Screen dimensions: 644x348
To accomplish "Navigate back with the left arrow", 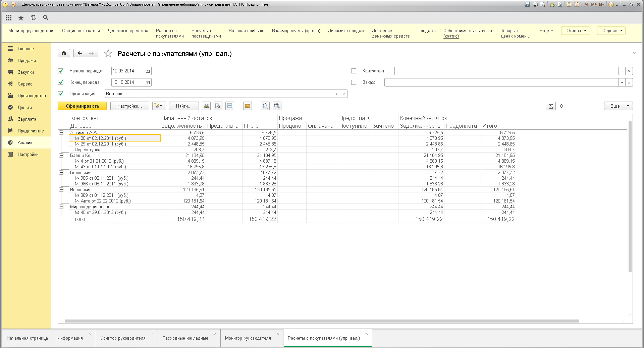I will pos(79,53).
